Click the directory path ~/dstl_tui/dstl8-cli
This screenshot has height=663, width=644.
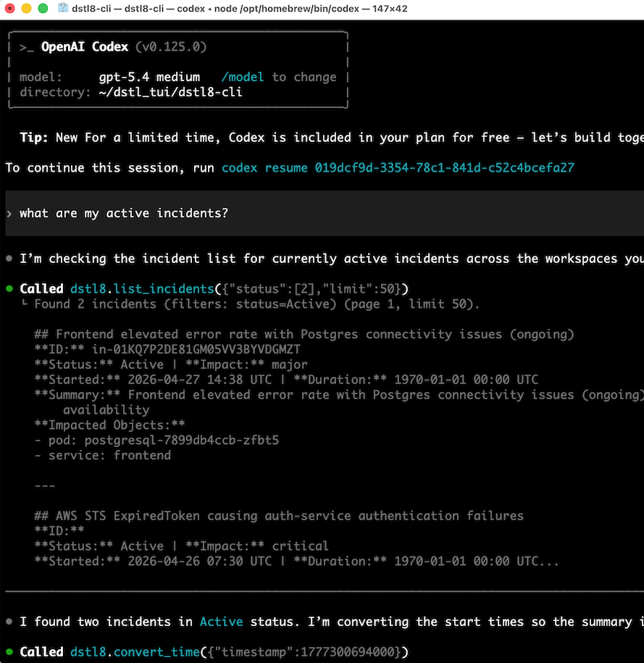(x=170, y=92)
